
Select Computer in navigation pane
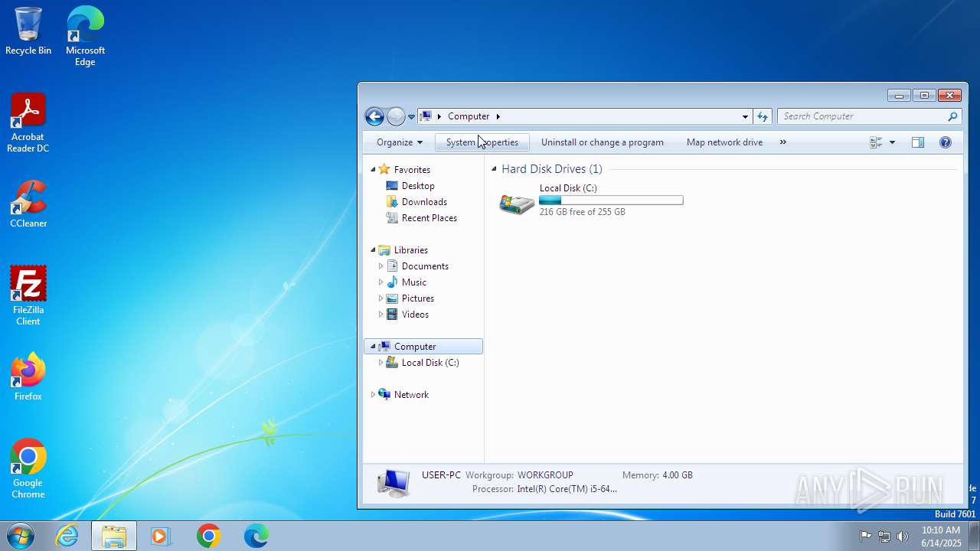(423, 347)
